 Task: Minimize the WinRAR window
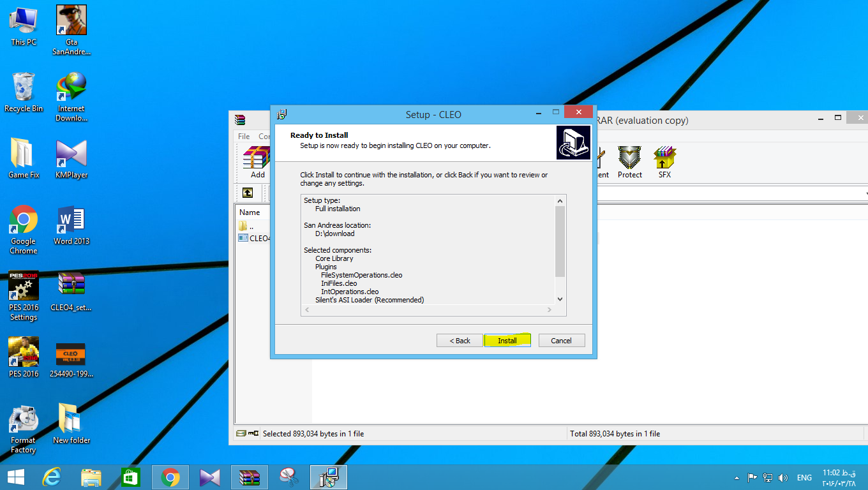click(822, 118)
